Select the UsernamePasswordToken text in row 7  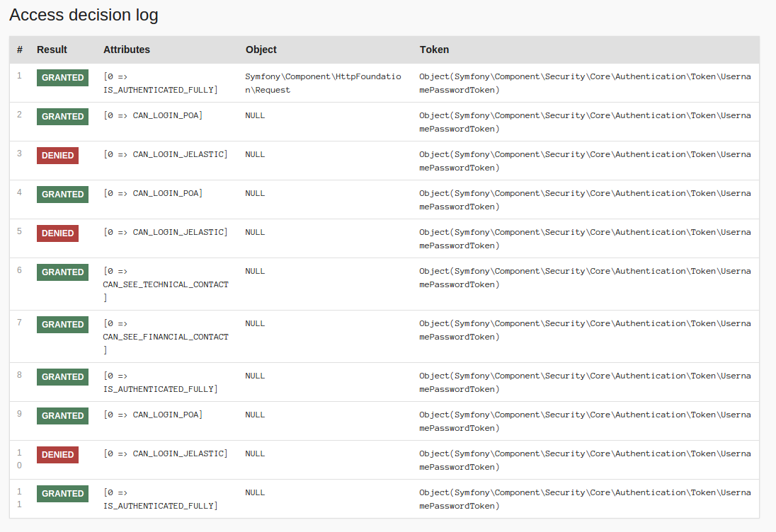(x=585, y=330)
